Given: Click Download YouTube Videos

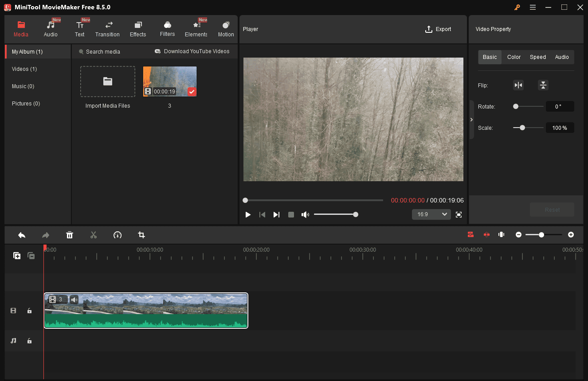Looking at the screenshot, I should (x=192, y=51).
